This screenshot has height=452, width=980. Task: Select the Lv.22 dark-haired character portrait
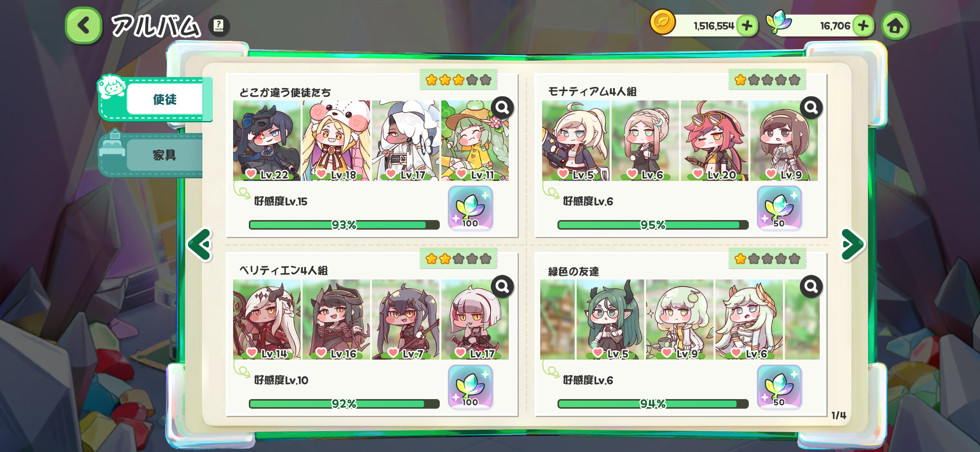click(267, 140)
